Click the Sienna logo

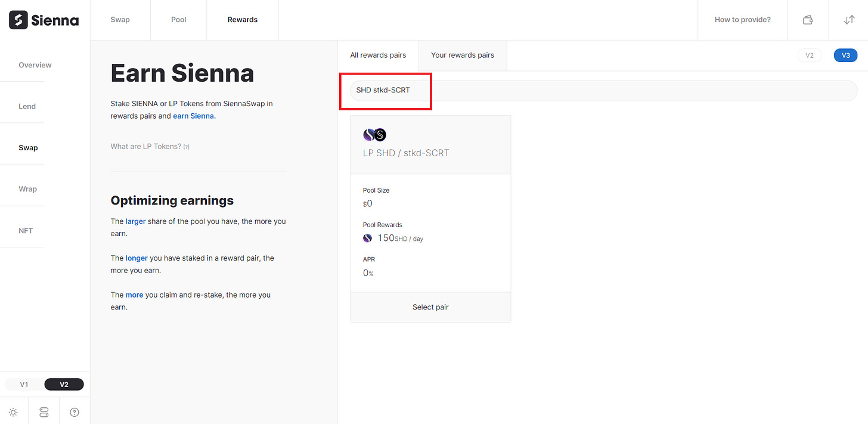[x=44, y=20]
